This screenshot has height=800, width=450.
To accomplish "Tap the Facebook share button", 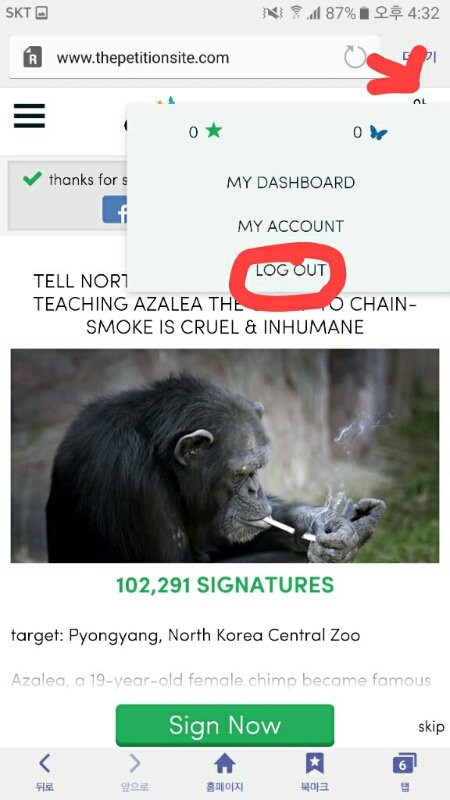I will pyautogui.click(x=115, y=210).
